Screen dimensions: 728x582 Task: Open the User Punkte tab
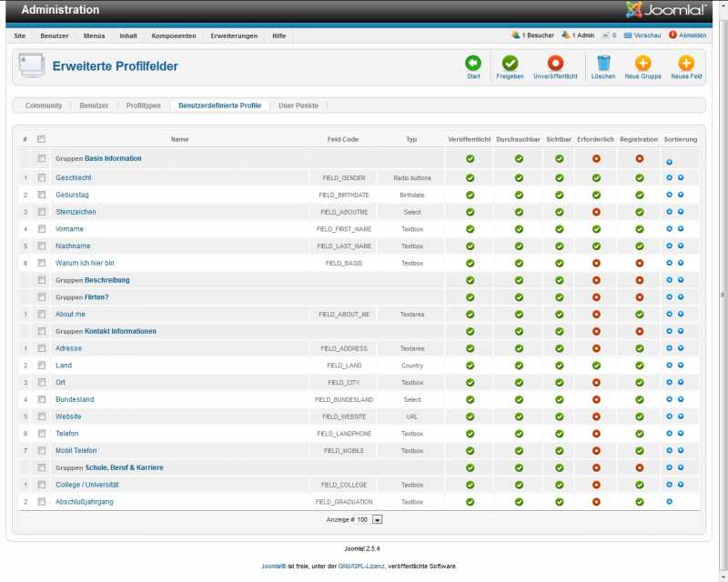coord(298,105)
